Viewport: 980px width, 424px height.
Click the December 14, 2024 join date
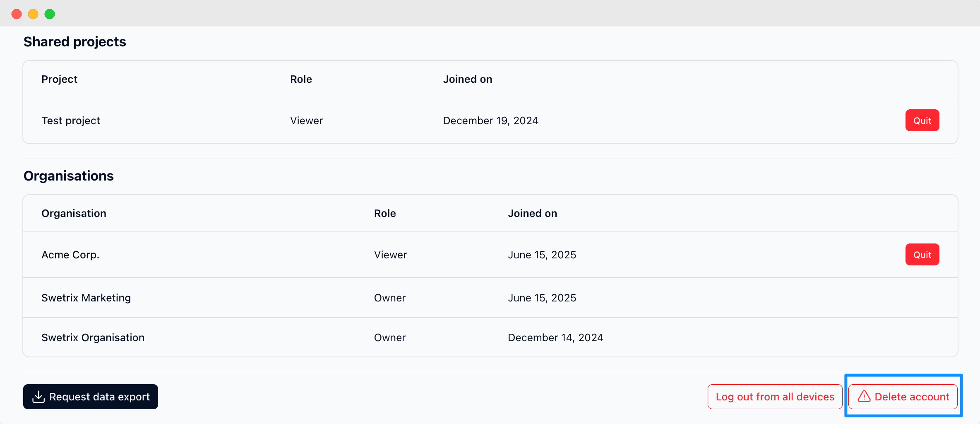(555, 337)
